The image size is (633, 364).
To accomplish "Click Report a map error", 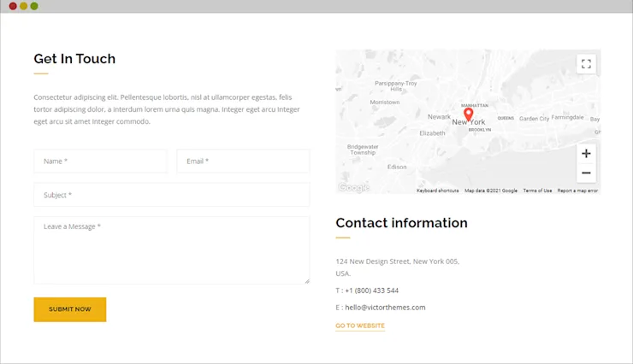I will (x=577, y=191).
